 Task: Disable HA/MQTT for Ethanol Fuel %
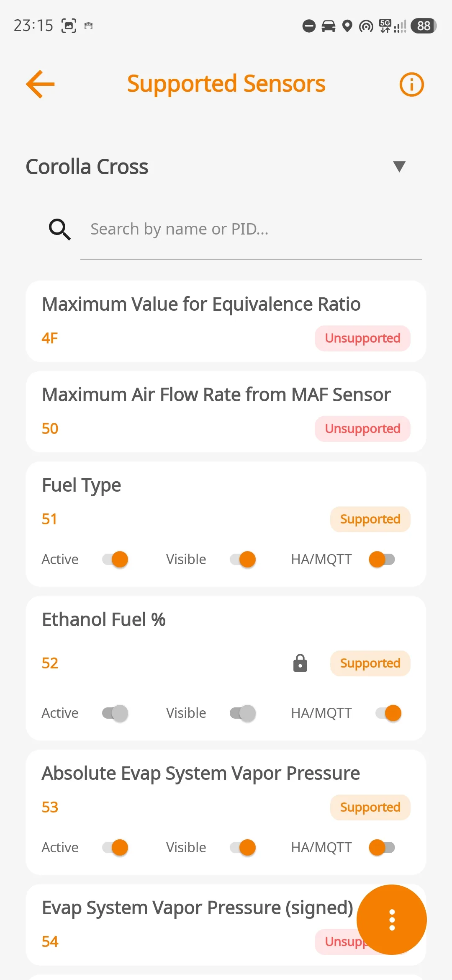(388, 713)
